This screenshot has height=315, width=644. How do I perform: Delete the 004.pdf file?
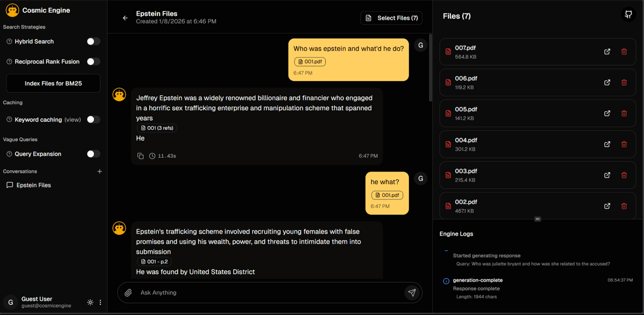tap(624, 144)
